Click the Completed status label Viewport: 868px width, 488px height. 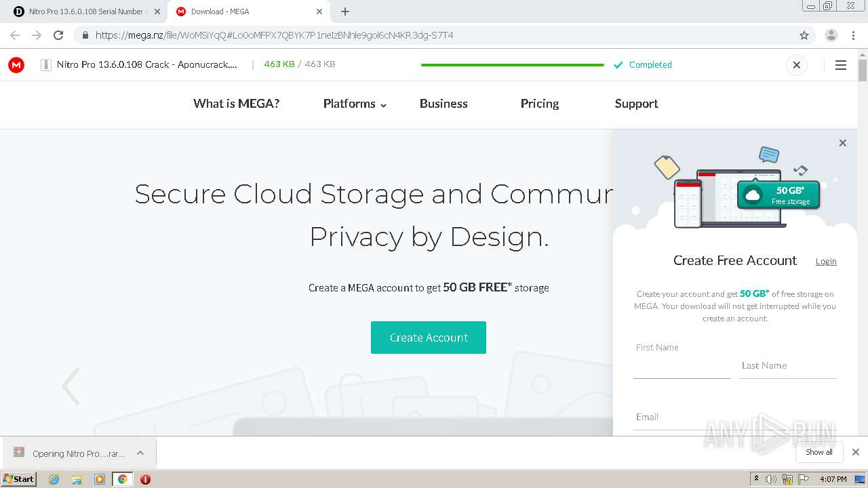tap(650, 65)
